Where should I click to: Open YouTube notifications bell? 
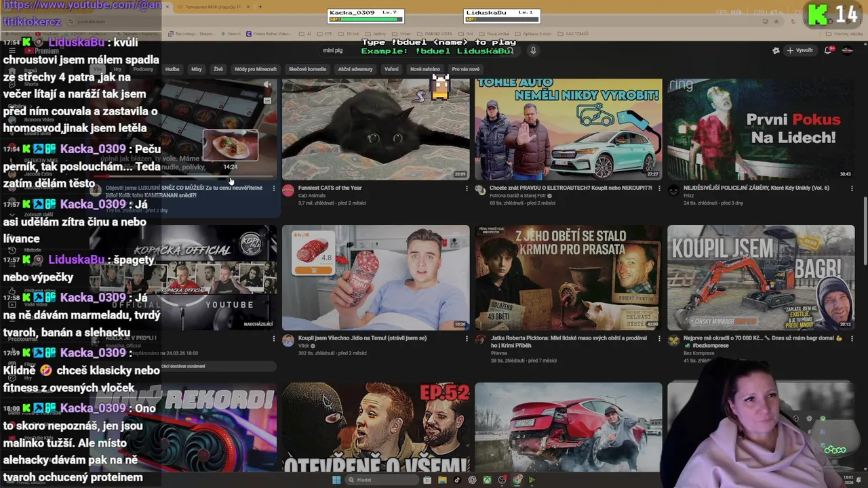[x=828, y=50]
